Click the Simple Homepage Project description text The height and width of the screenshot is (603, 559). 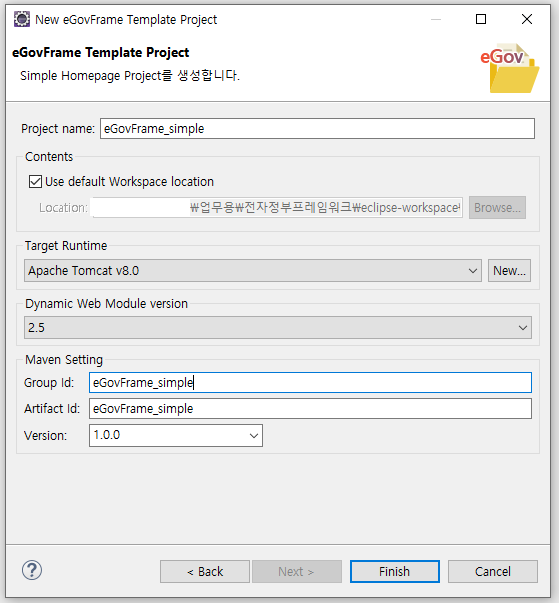tap(130, 75)
